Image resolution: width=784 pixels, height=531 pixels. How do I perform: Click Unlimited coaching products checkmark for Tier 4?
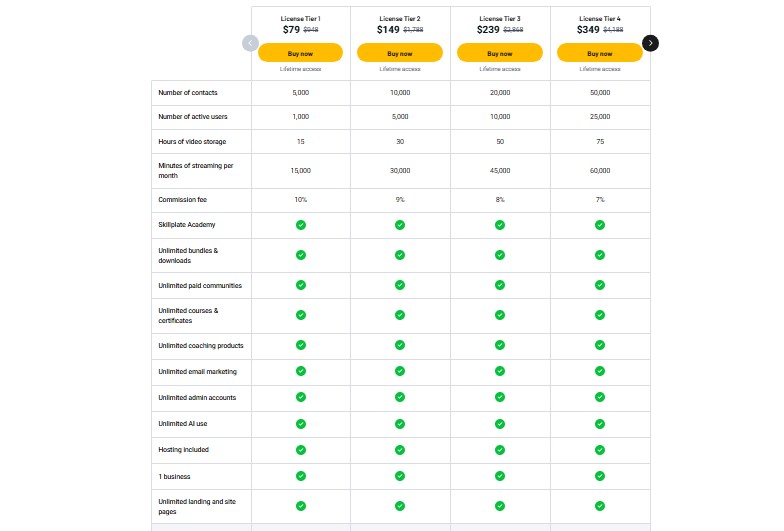(x=600, y=345)
